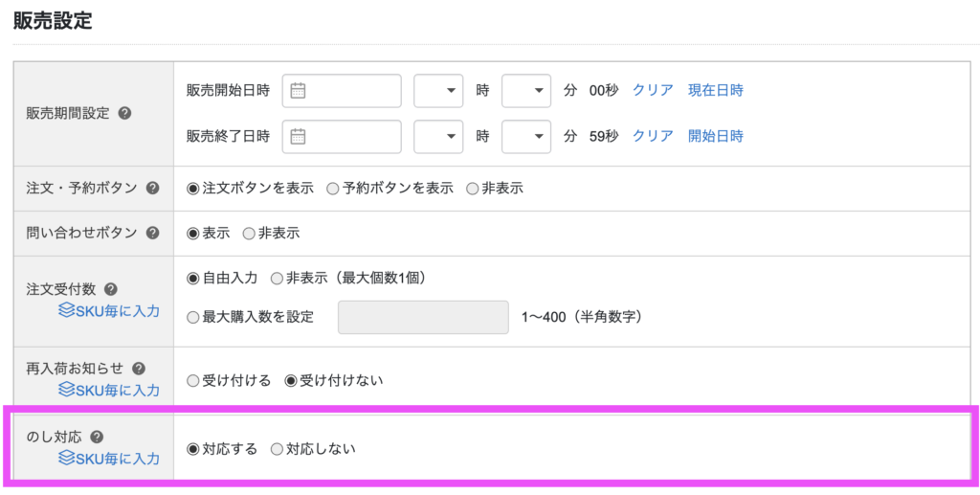Click クリア link for 販売開始日時
Screen dimensions: 980x495
[x=653, y=91]
